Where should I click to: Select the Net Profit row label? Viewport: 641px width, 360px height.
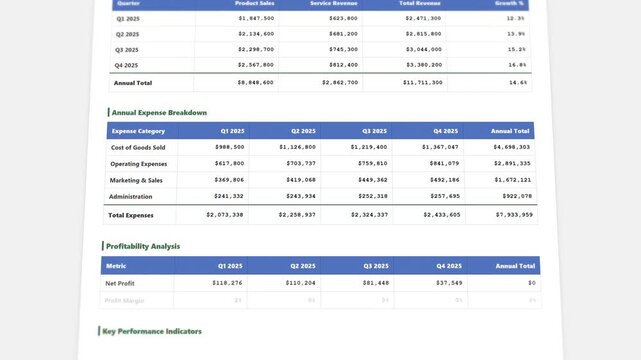click(119, 284)
